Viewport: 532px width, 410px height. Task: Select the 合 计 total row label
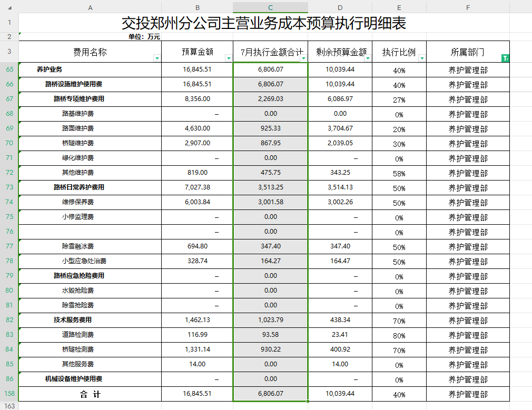[x=90, y=394]
